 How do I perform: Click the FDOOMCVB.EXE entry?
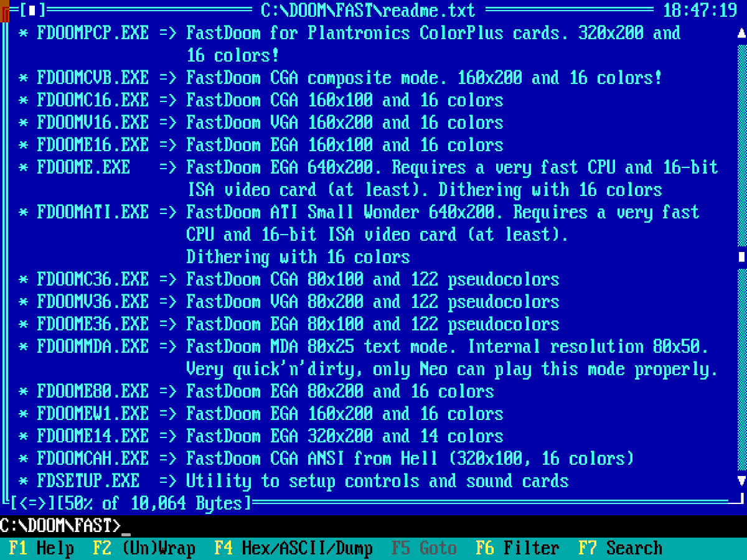tap(93, 77)
